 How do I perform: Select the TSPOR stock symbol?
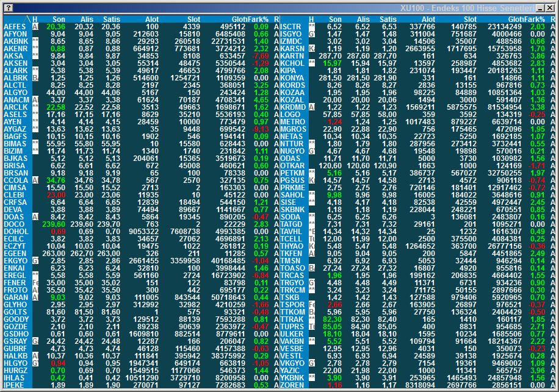click(292, 304)
